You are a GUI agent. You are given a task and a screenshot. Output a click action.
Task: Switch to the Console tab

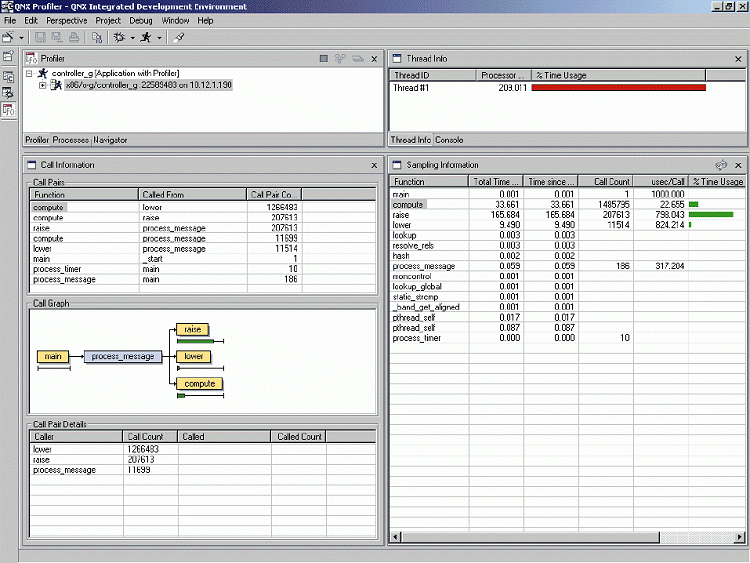pyautogui.click(x=449, y=140)
